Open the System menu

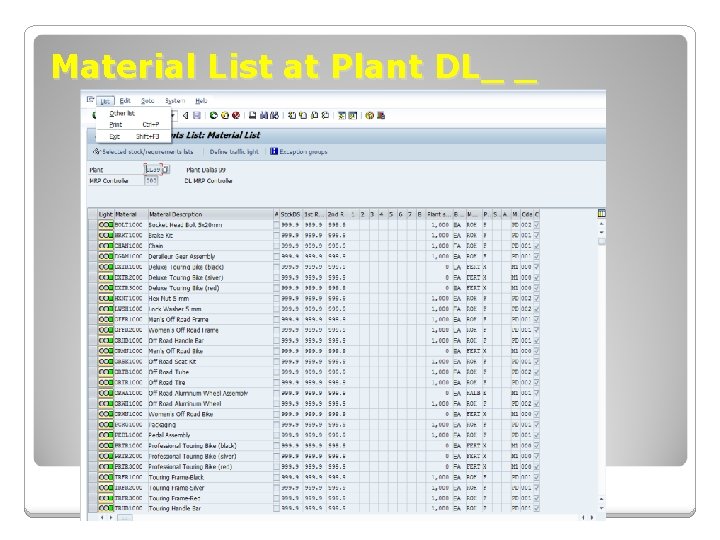pyautogui.click(x=175, y=101)
